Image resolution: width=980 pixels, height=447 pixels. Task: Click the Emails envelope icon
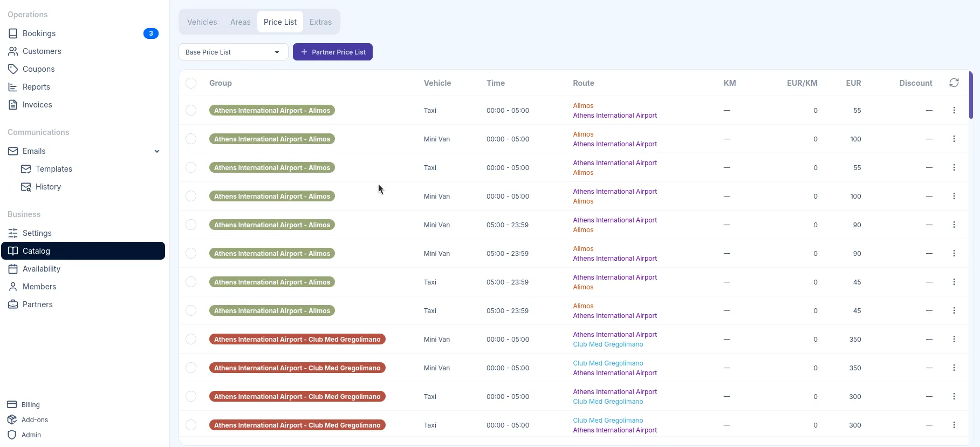click(x=13, y=151)
